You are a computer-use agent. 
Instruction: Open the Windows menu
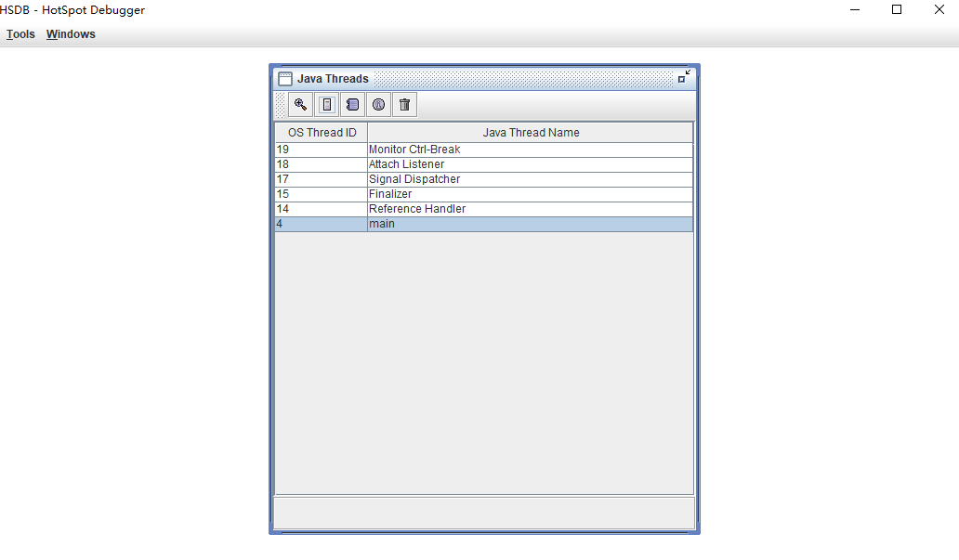point(71,34)
